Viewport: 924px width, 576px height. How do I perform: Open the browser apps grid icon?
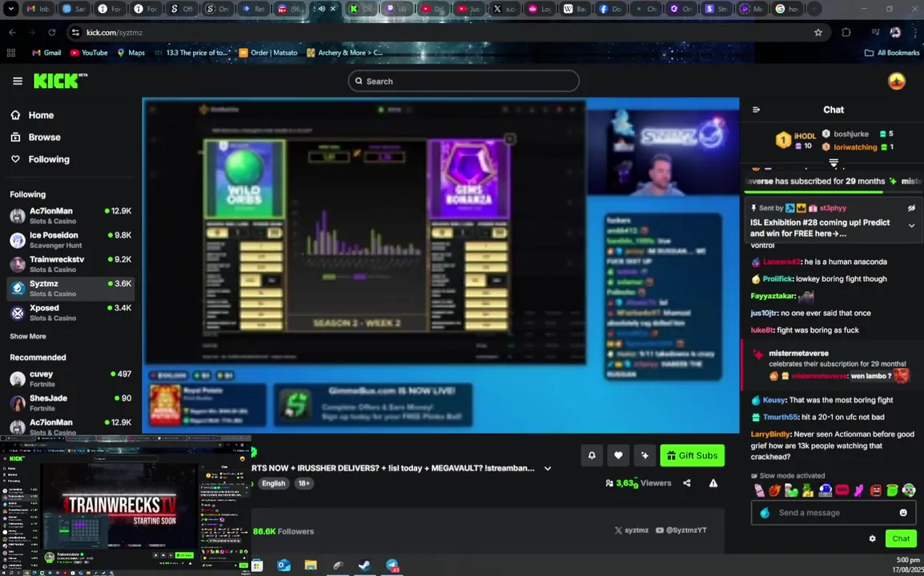tap(10, 53)
